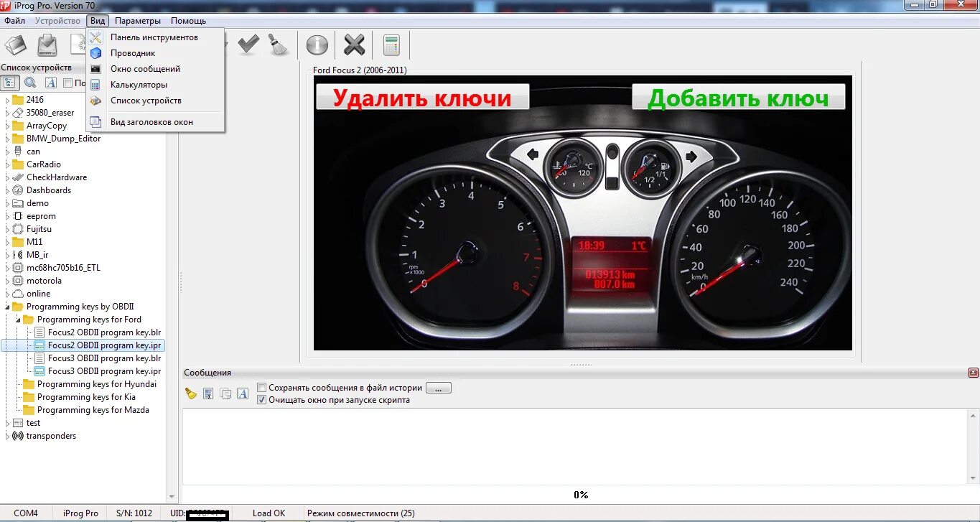Click the device list vertical scrollbar down arrow
The image size is (980, 522).
tap(172, 496)
